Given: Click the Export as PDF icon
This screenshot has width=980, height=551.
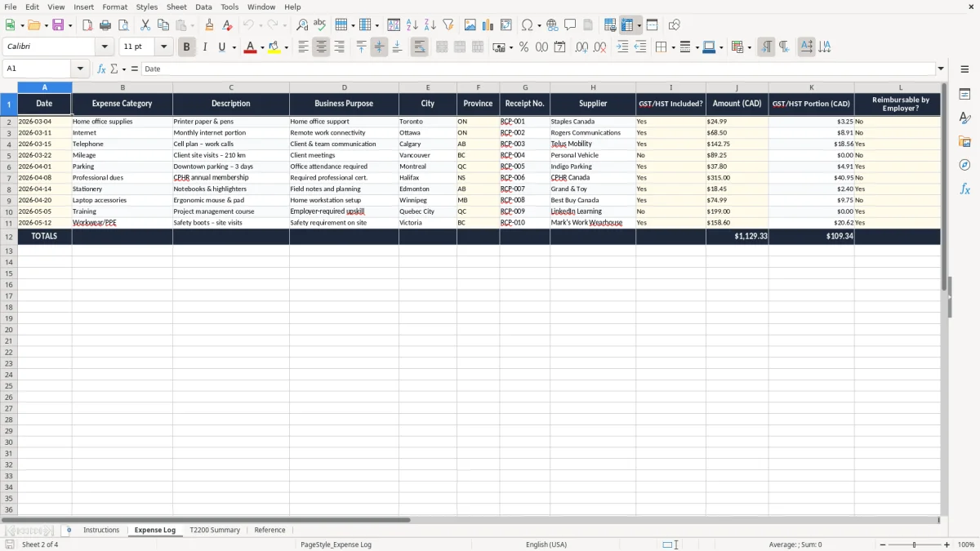Looking at the screenshot, I should click(x=87, y=25).
